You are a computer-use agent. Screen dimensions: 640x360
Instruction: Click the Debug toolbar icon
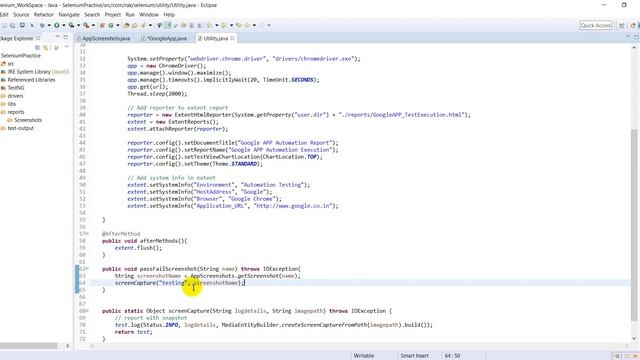(x=42, y=25)
